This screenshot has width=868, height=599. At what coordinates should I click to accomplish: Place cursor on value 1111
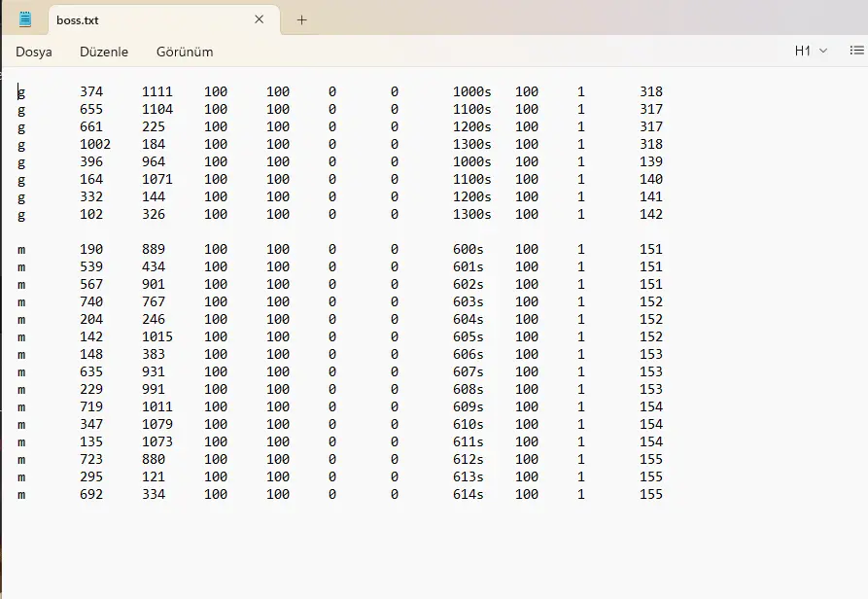tap(157, 91)
